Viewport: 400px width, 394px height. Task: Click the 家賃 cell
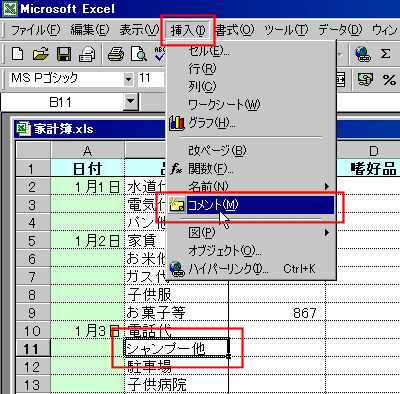pyautogui.click(x=145, y=241)
